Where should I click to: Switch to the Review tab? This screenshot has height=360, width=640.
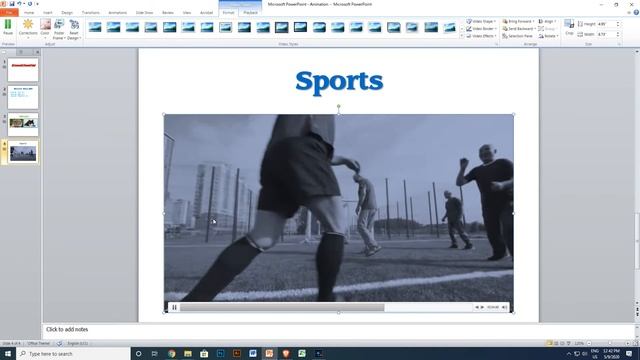point(168,13)
